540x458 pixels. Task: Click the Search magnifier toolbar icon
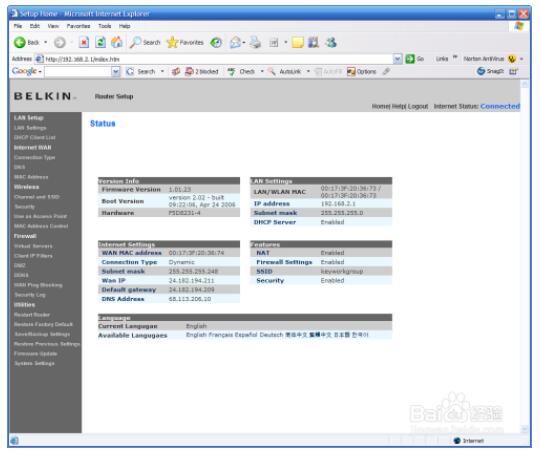[135, 42]
